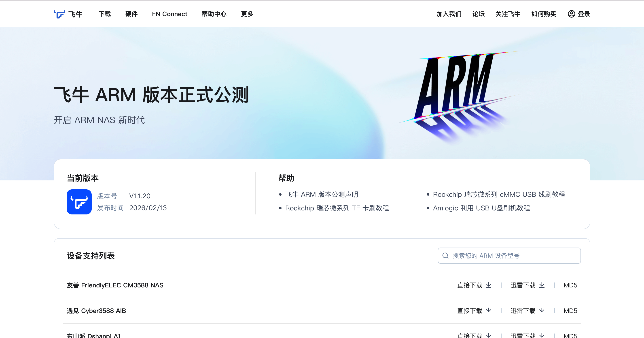Click the 迅雷下载 arrow icon for Cyber3588 AIB

coord(542,311)
